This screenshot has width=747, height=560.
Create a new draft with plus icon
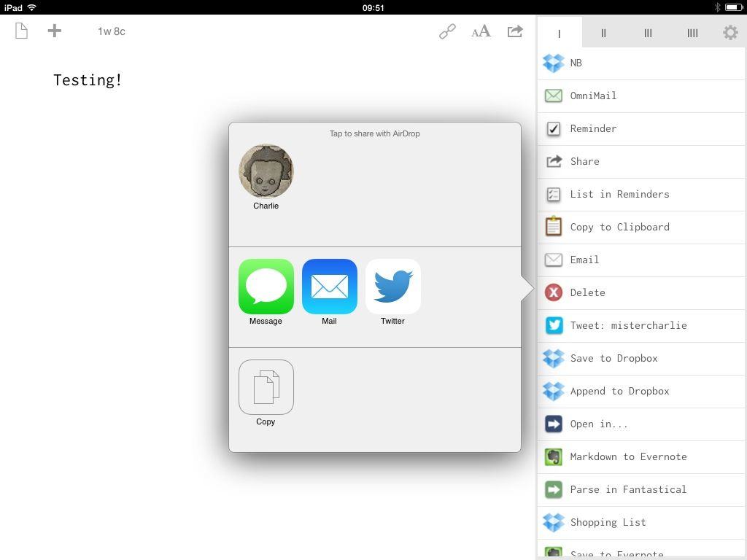click(x=55, y=31)
